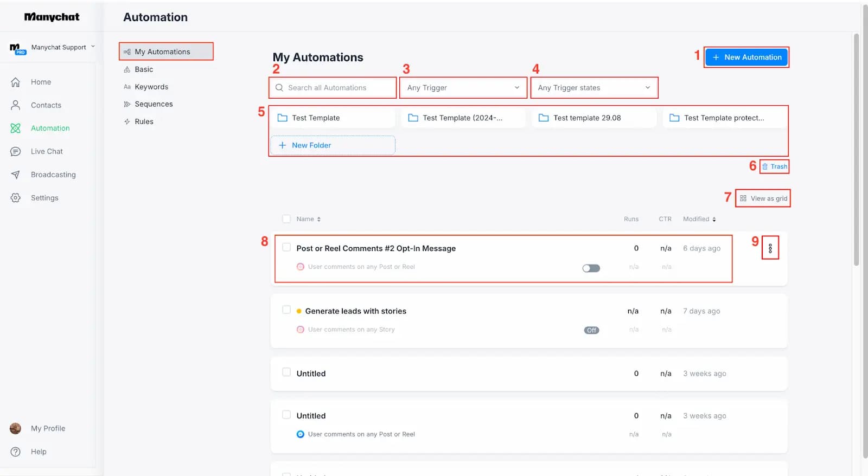Click the Search all Automations field
868x476 pixels.
(x=333, y=88)
